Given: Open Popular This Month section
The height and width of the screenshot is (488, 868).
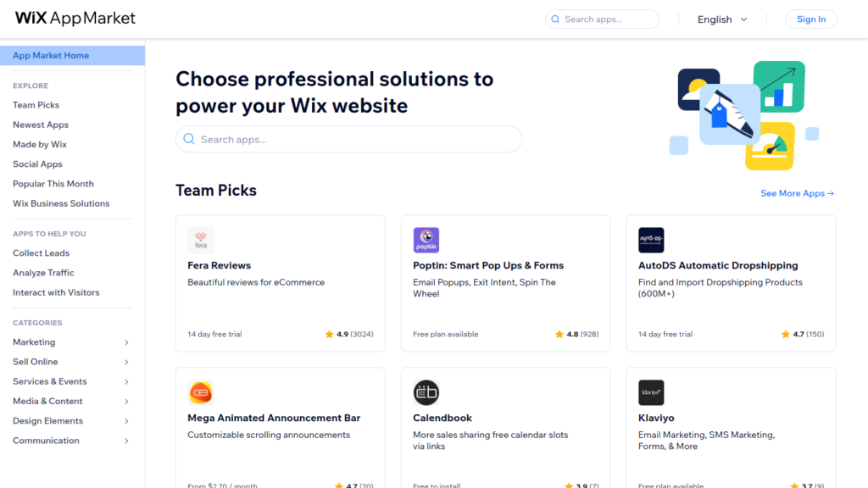Looking at the screenshot, I should (53, 184).
